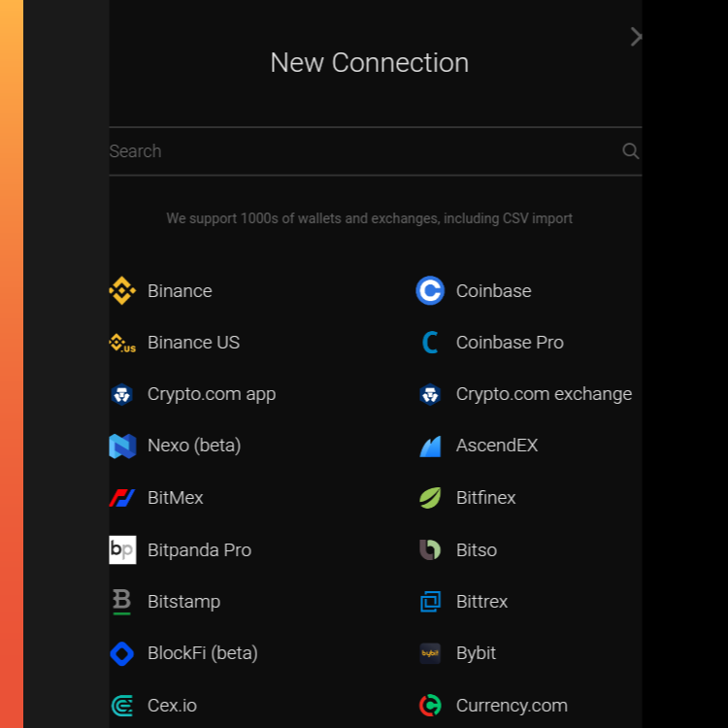Choose Currency.com label
The height and width of the screenshot is (728, 728).
coord(512,706)
